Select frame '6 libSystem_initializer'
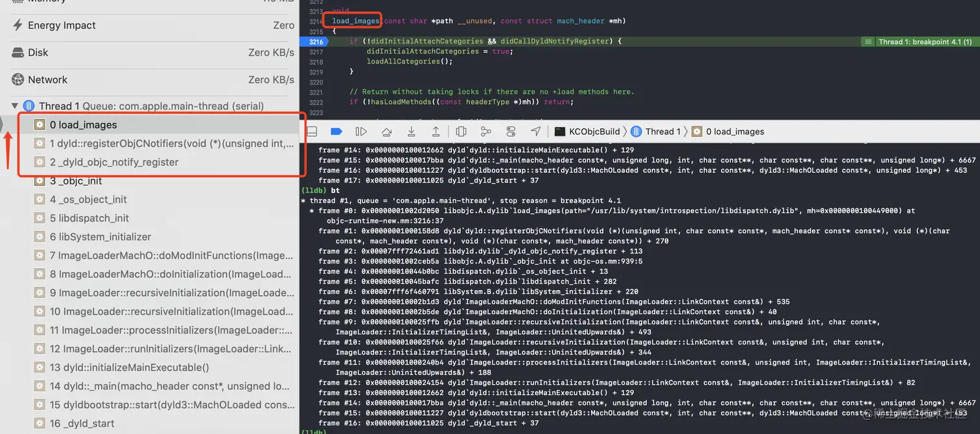 click(149, 236)
